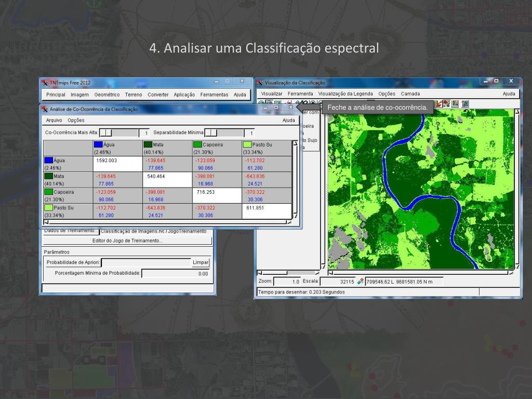Click the rightmost legend-options icon in Visualização toolbar
The width and height of the screenshot is (532, 399).
pyautogui.click(x=465, y=104)
